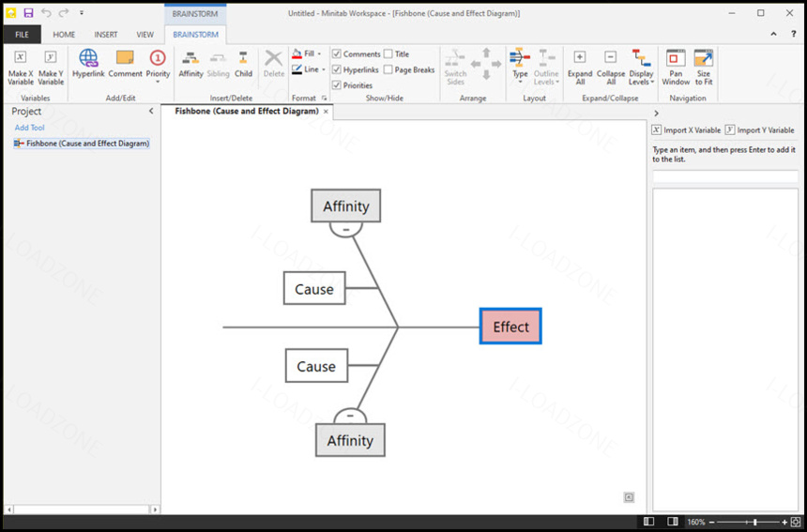The height and width of the screenshot is (532, 807).
Task: Add a Comment using the ribbon
Action: click(125, 63)
